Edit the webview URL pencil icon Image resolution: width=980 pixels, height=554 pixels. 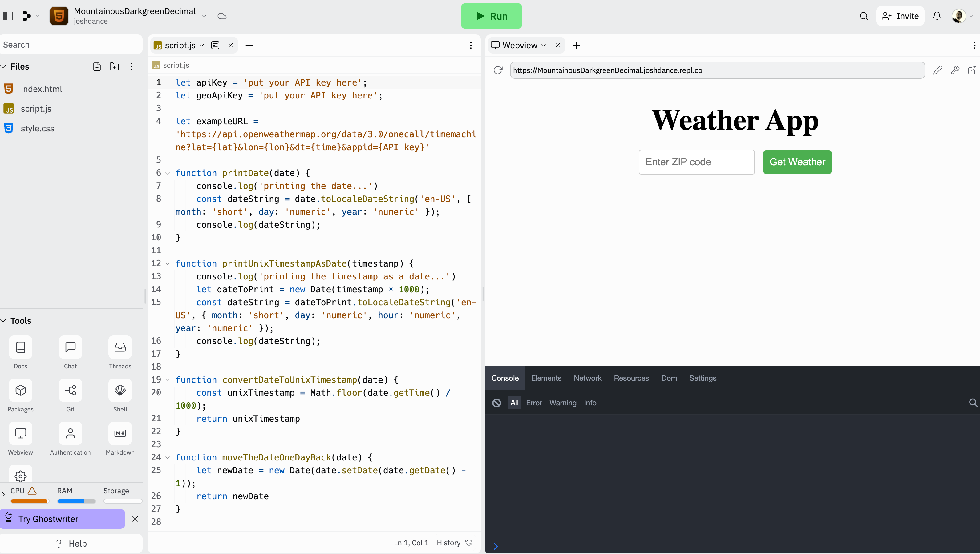pos(938,70)
